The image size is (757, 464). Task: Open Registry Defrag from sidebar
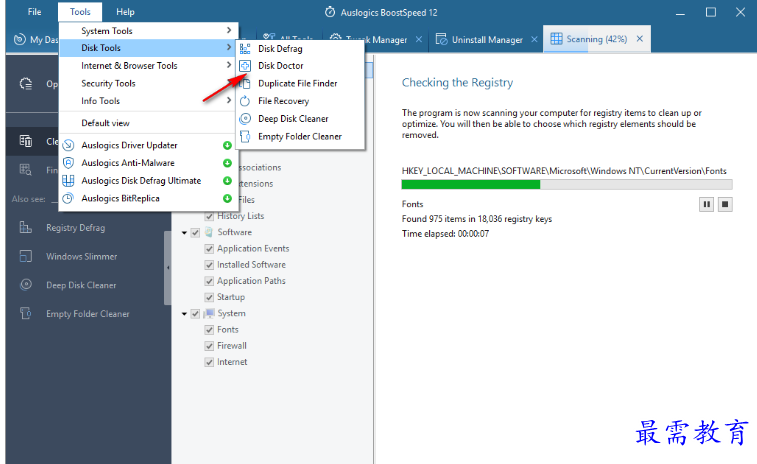tap(75, 227)
